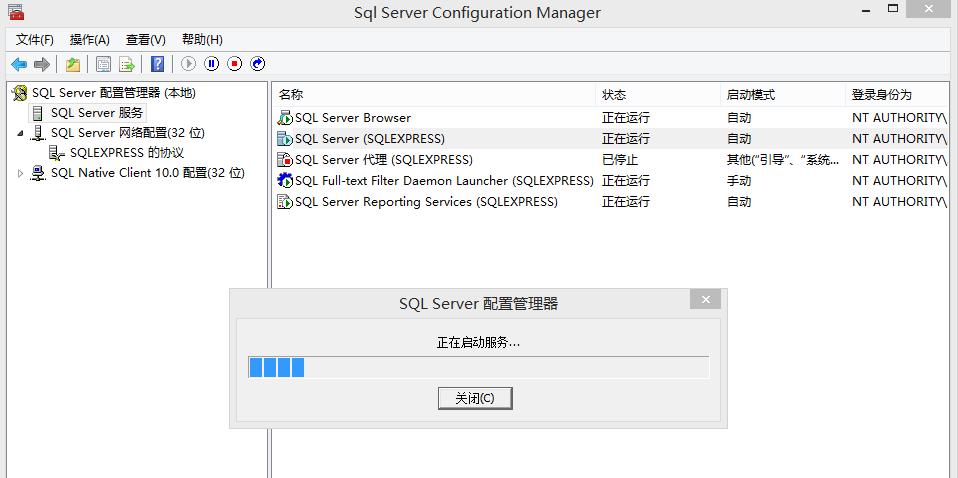Sort by the 启动模式 column header
The width and height of the screenshot is (958, 478).
[783, 95]
